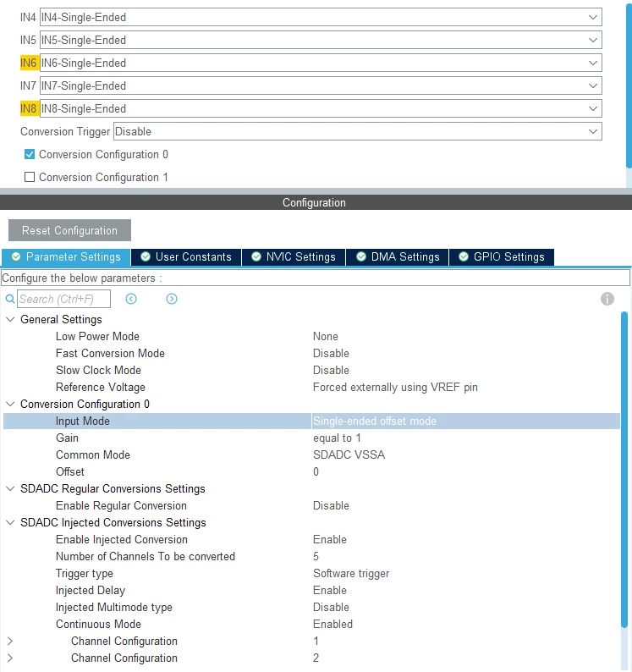
Task: Click the Low Power Mode value None
Action: [x=325, y=337]
